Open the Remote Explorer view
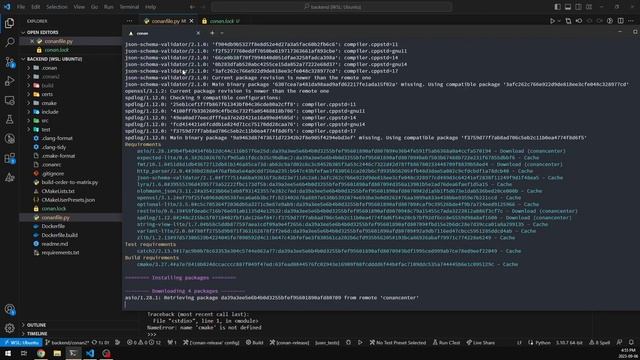The height and width of the screenshot is (360, 640). click(x=9, y=100)
